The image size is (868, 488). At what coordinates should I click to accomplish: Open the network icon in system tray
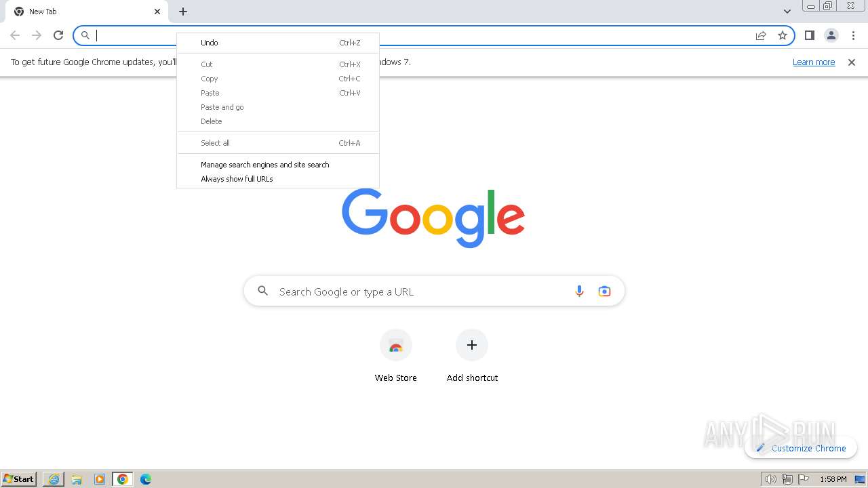coord(787,479)
